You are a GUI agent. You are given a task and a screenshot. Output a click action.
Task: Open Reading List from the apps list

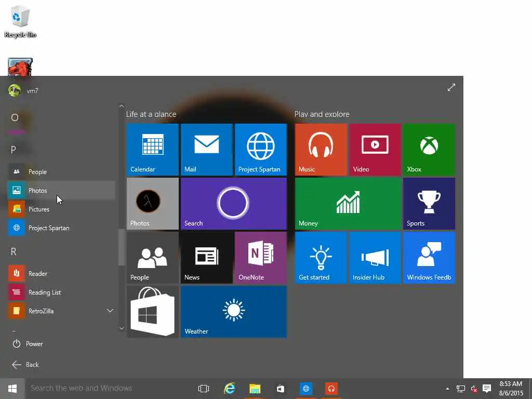pyautogui.click(x=61, y=292)
